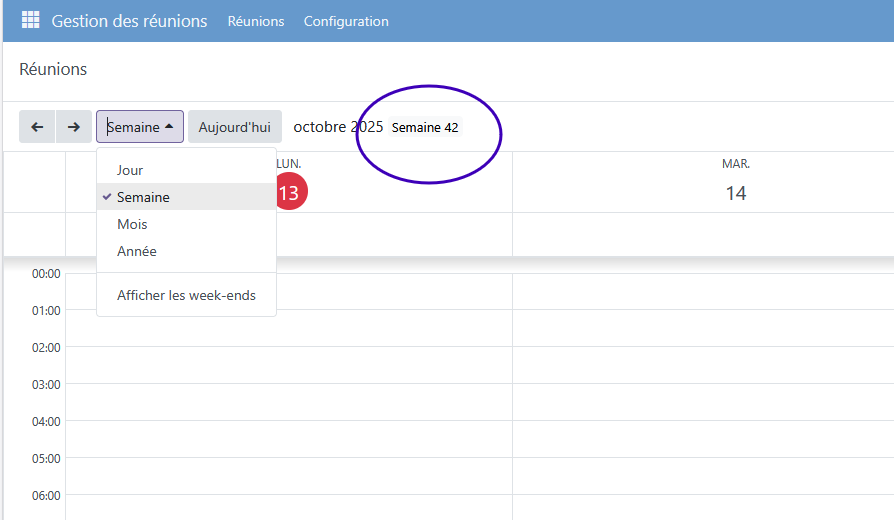
Task: Open the Configuration menu
Action: coord(346,21)
